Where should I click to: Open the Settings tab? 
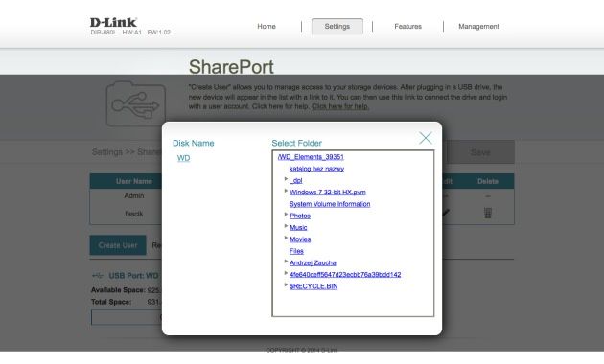tap(337, 26)
